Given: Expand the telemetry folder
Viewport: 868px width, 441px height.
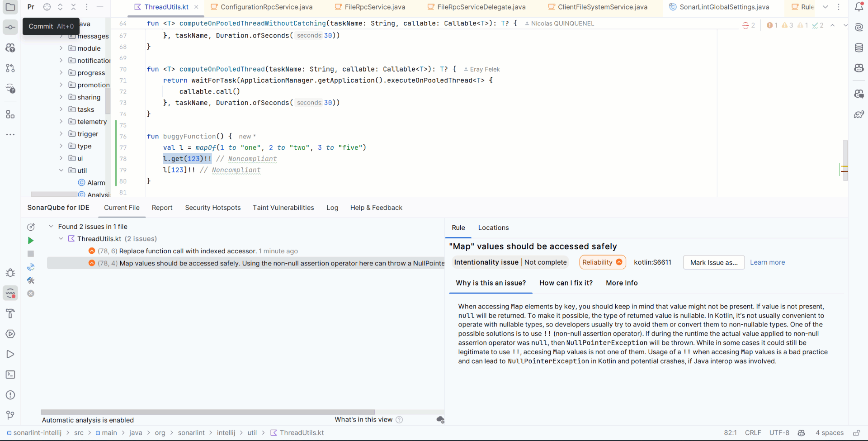Looking at the screenshot, I should tap(61, 122).
